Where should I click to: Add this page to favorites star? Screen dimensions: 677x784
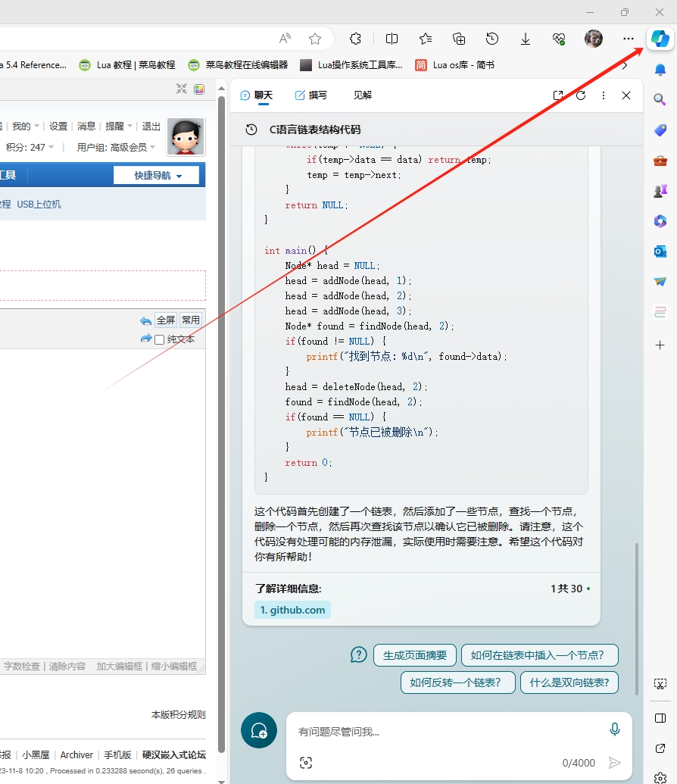[315, 39]
